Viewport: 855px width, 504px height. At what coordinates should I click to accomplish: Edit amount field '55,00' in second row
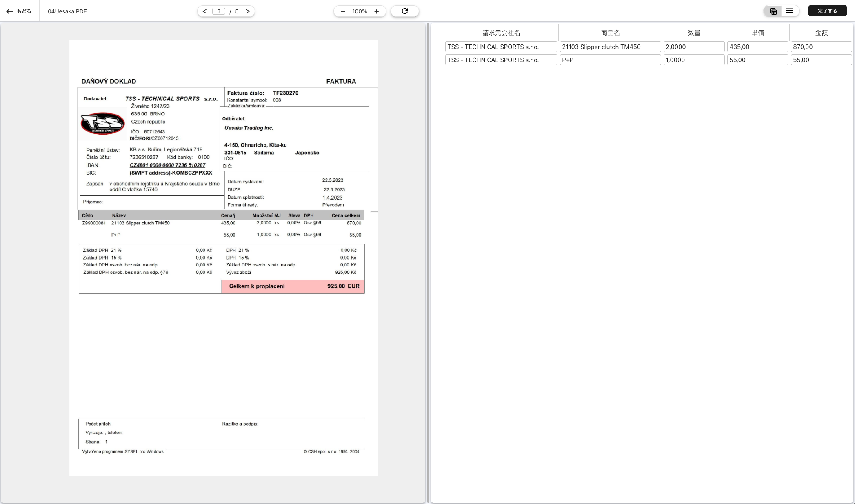pyautogui.click(x=821, y=60)
